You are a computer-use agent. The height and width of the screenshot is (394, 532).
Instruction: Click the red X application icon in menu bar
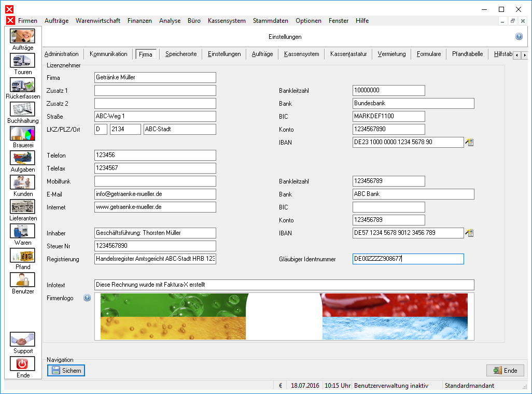click(10, 20)
